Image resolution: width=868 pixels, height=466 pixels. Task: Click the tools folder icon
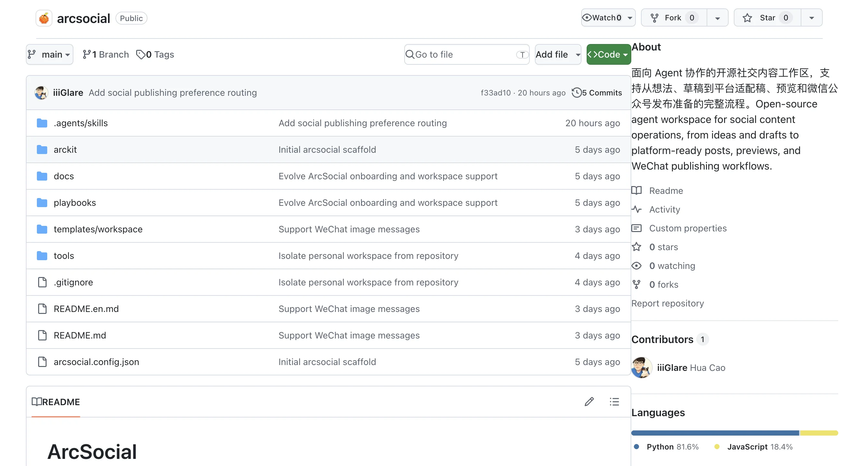pos(42,256)
